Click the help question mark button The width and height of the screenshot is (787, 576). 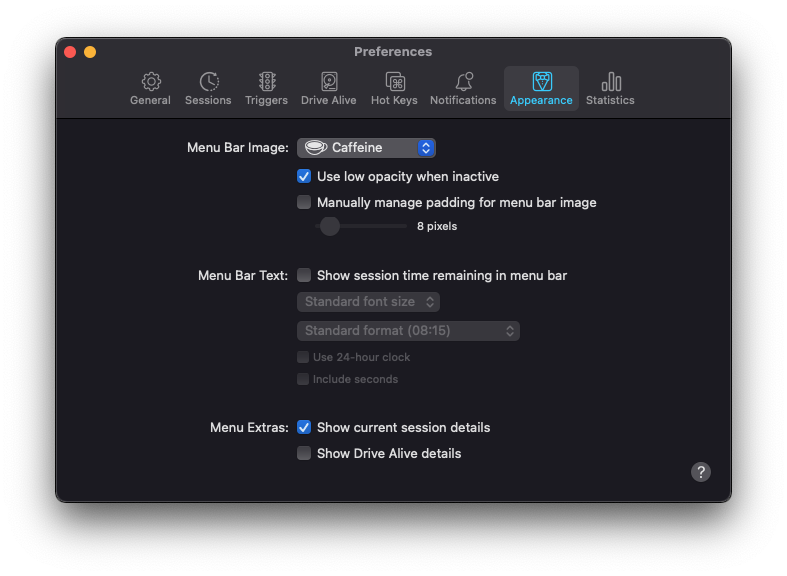coord(701,472)
